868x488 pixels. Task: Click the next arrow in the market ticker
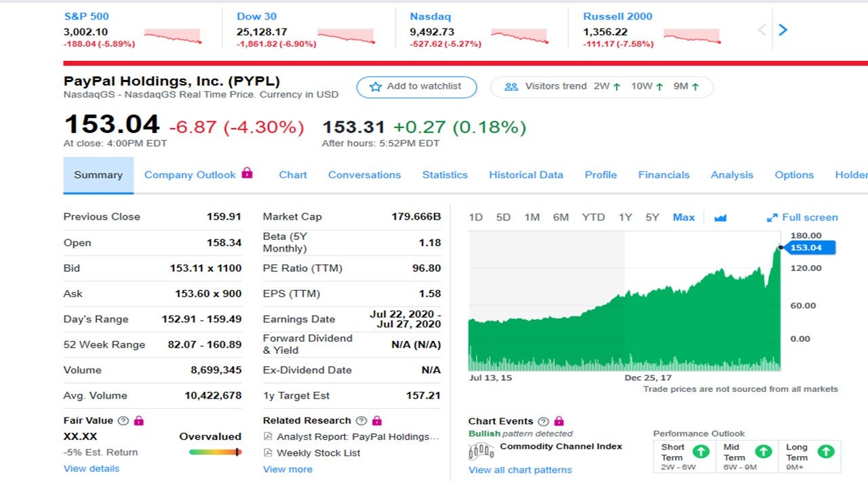pyautogui.click(x=783, y=30)
